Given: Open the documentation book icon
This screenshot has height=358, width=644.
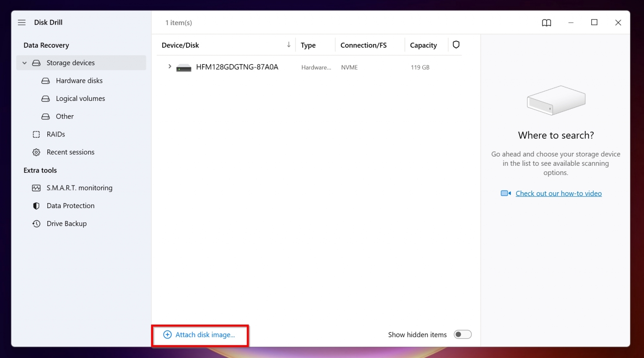Looking at the screenshot, I should [x=546, y=23].
